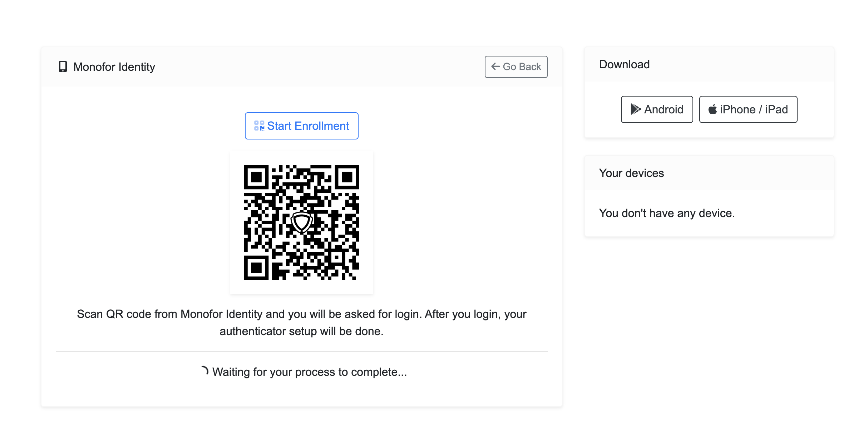Click the Download panel heading
Image resolution: width=868 pixels, height=422 pixels.
(624, 64)
